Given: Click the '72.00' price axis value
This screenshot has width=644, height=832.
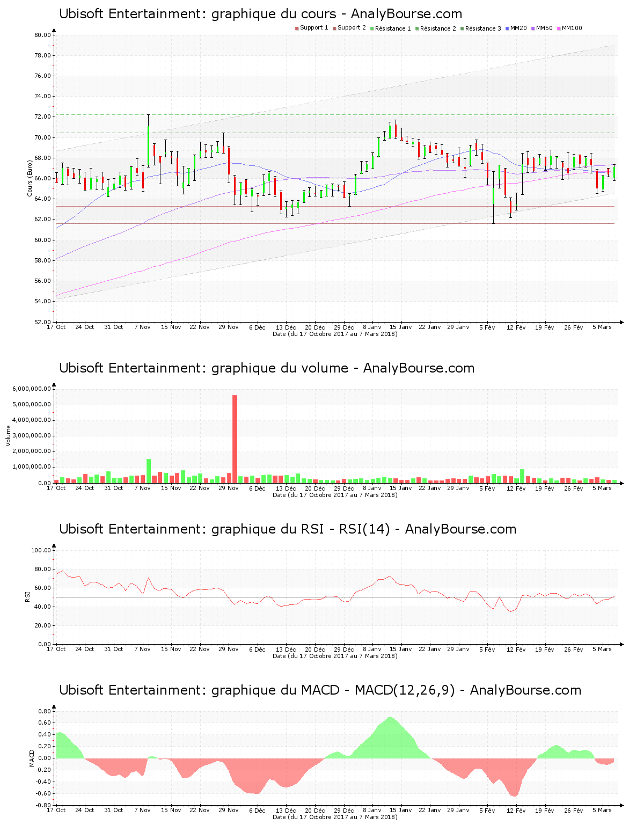Looking at the screenshot, I should [43, 117].
